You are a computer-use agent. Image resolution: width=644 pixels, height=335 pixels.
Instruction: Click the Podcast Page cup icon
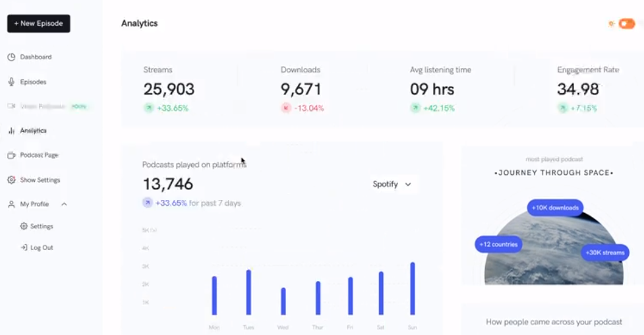coord(11,155)
